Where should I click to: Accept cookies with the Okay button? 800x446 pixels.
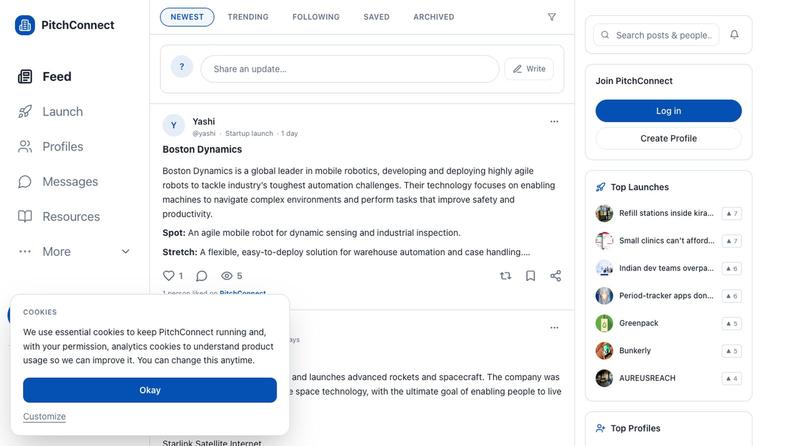(150, 390)
